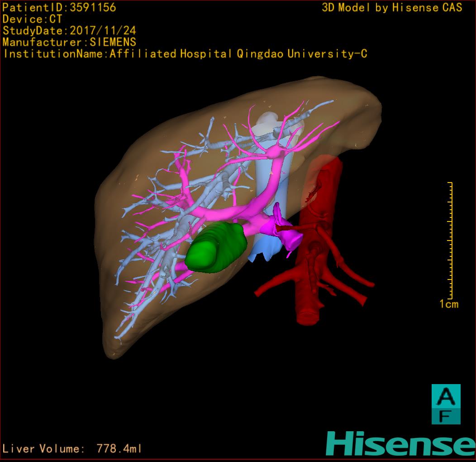Click the green tumor in the 3D model
The width and height of the screenshot is (476, 462).
215,247
